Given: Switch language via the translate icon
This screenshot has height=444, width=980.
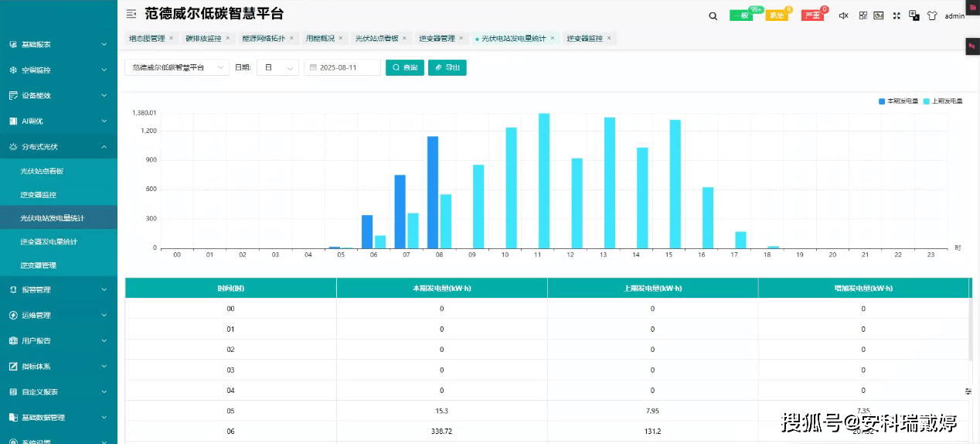Looking at the screenshot, I should (914, 15).
